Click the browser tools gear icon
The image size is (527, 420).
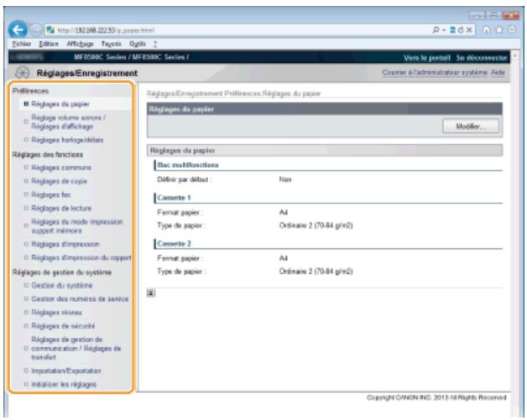tap(512, 30)
